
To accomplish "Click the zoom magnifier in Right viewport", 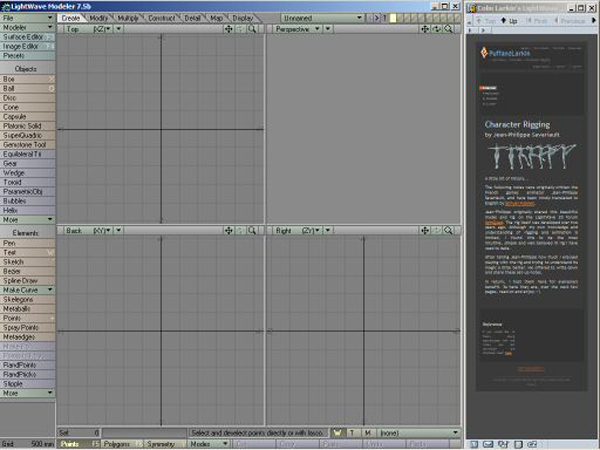I will (x=448, y=230).
